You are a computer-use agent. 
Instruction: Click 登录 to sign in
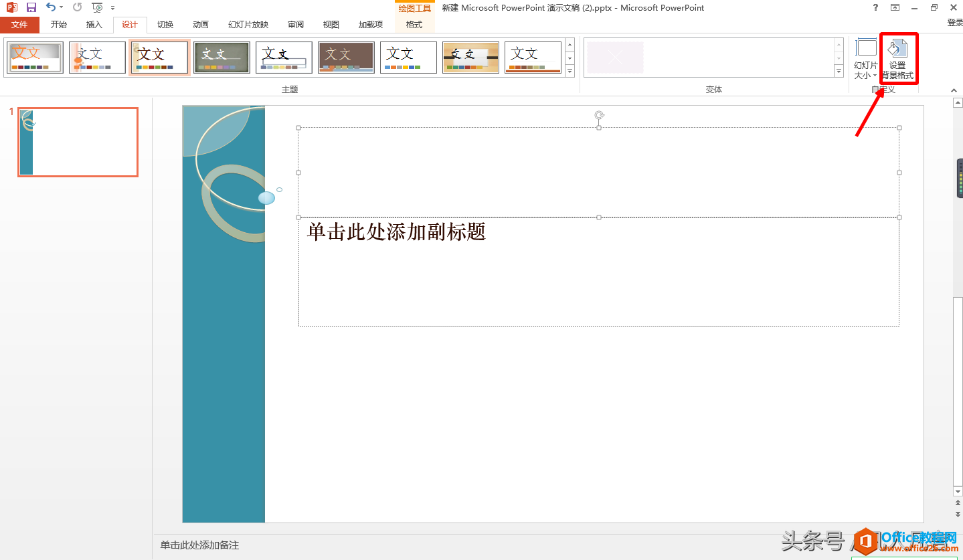pyautogui.click(x=954, y=23)
